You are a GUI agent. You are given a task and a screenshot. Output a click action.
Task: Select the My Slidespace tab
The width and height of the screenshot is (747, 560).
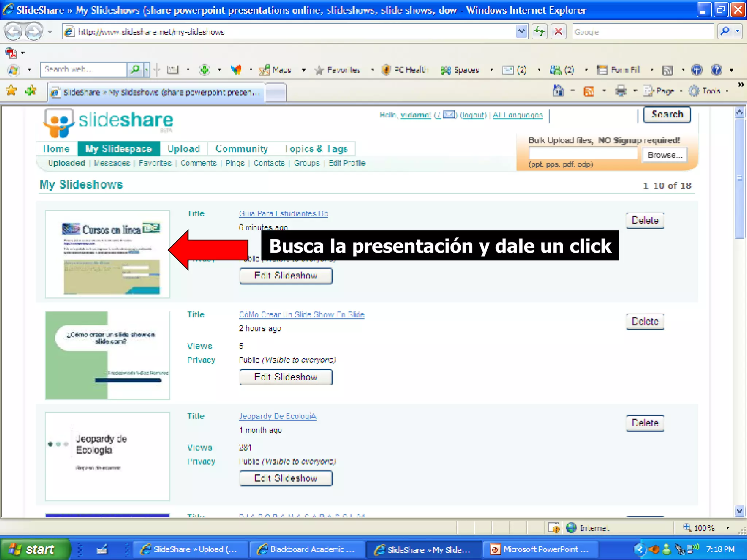(119, 149)
